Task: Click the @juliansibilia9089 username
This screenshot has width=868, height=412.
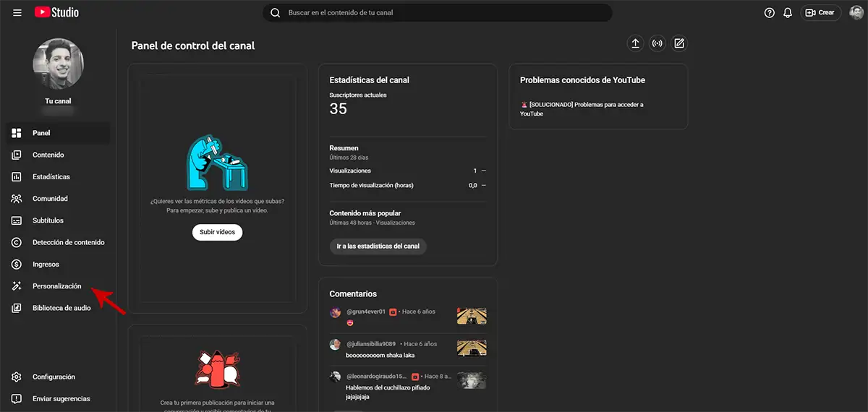Action: click(373, 344)
